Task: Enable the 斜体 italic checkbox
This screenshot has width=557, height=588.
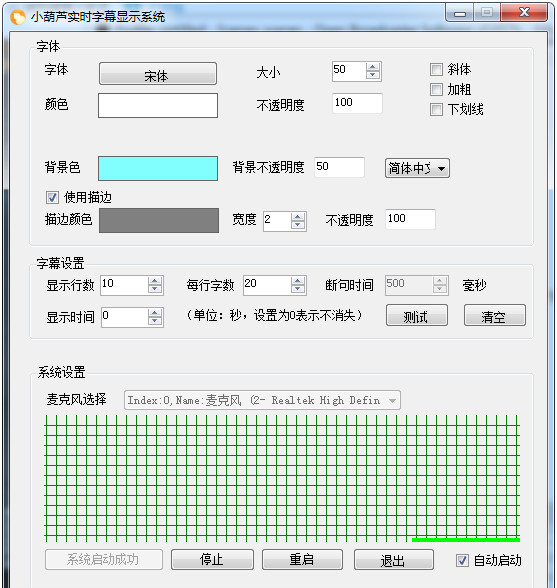Action: point(436,69)
